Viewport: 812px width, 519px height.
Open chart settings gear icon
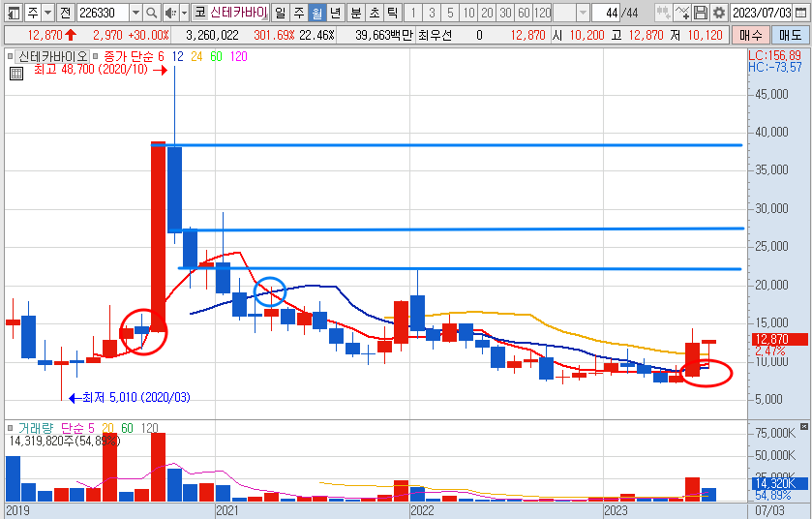point(718,13)
